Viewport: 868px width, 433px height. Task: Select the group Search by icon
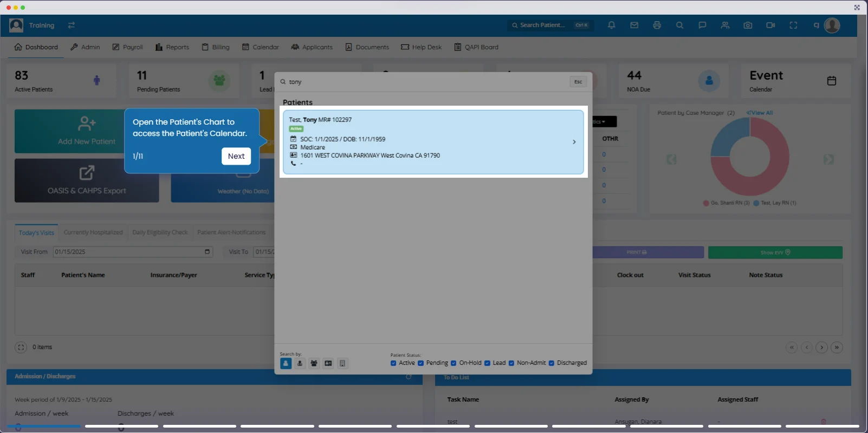click(314, 364)
